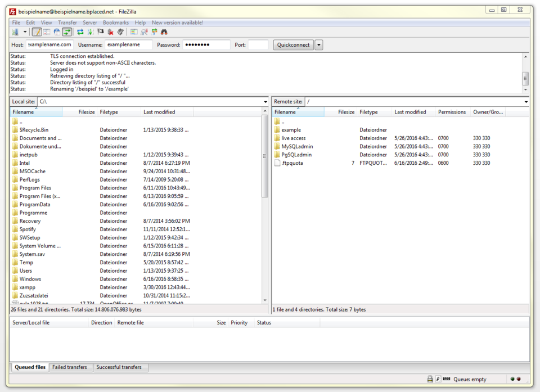Select the local xampp folder icon
The image size is (540, 392).
[x=15, y=287]
